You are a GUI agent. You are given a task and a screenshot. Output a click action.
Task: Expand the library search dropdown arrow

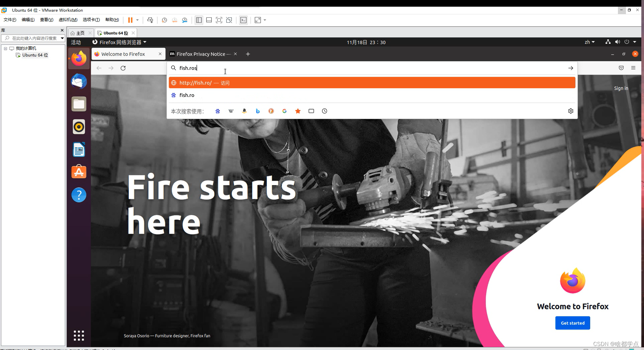tap(62, 38)
